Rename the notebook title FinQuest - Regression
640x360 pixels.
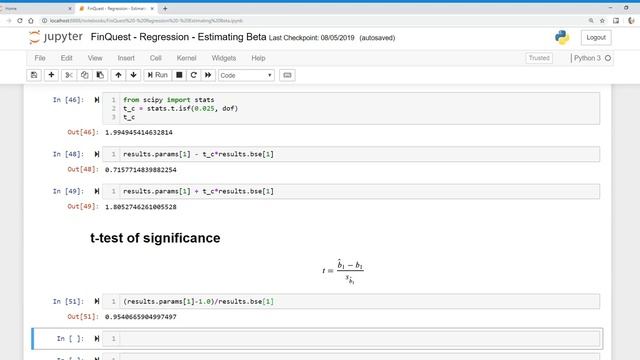(x=178, y=37)
